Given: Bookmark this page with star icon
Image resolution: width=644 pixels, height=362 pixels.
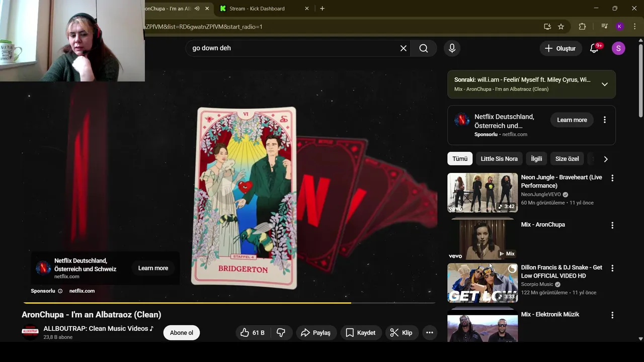Looking at the screenshot, I should tap(561, 27).
